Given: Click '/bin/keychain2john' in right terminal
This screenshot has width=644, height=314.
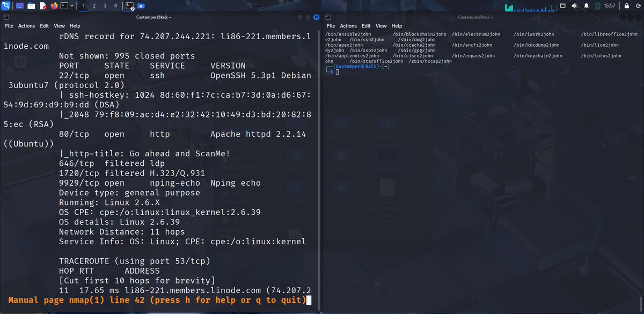Looking at the screenshot, I should (538, 56).
